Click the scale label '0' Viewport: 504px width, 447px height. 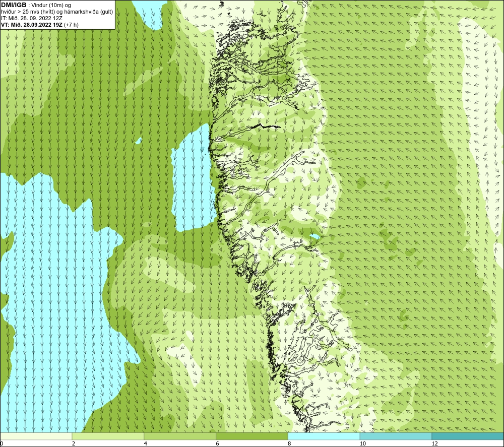pos(2,443)
